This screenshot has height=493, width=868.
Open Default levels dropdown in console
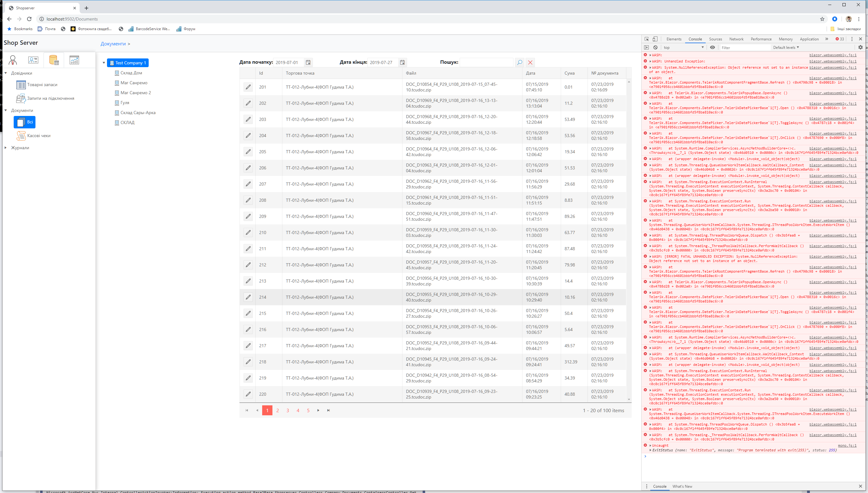(x=785, y=47)
